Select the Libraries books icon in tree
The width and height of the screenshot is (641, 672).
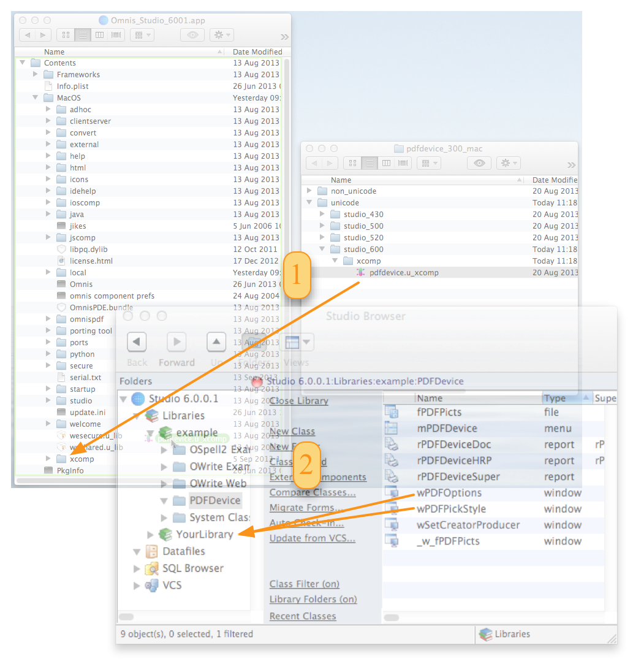click(x=152, y=415)
